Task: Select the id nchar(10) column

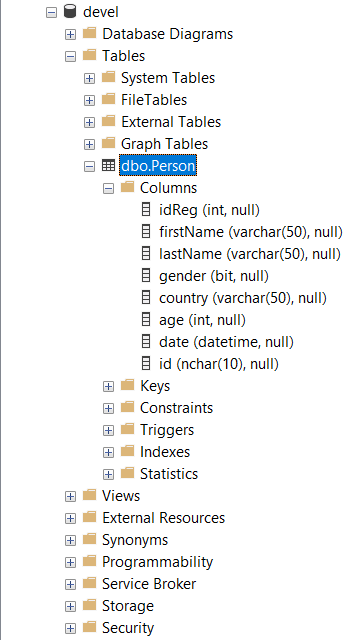Action: pos(219,364)
